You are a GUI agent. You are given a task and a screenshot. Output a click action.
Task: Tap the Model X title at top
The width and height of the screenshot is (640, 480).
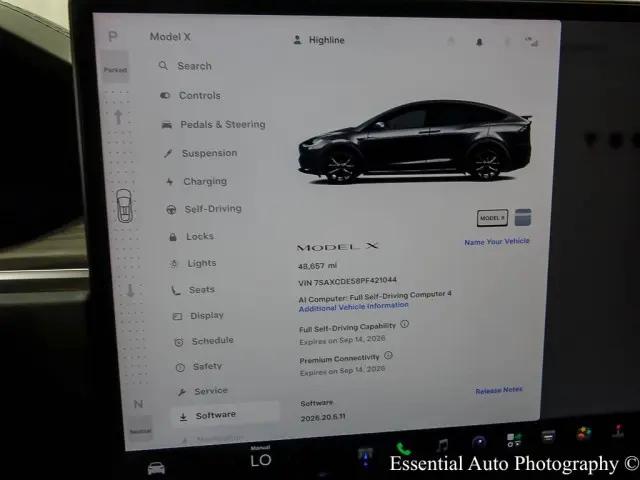[170, 37]
